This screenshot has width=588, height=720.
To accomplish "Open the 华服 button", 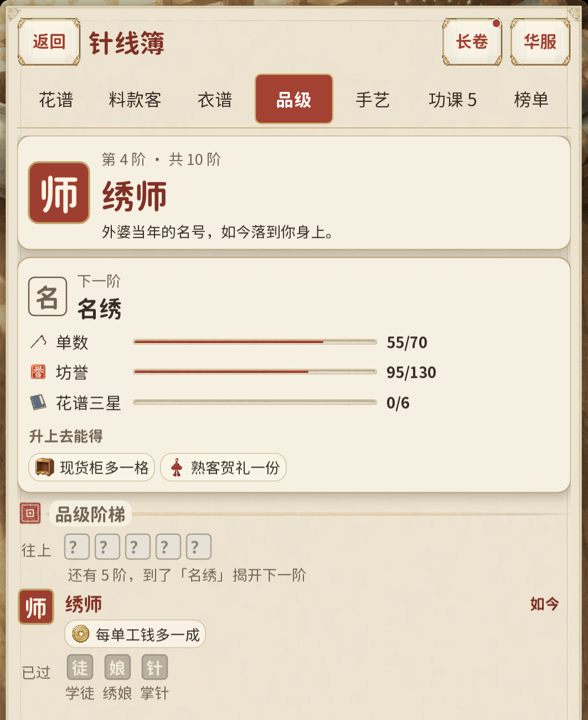I will tap(540, 42).
